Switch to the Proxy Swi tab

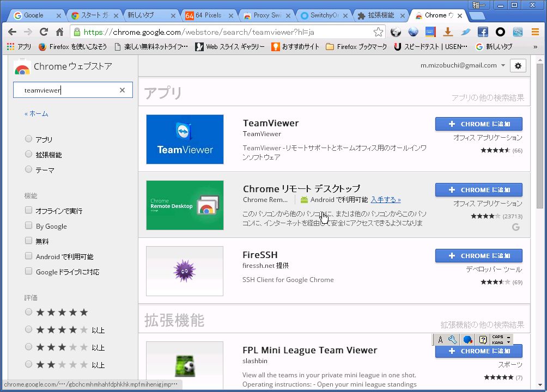point(267,15)
